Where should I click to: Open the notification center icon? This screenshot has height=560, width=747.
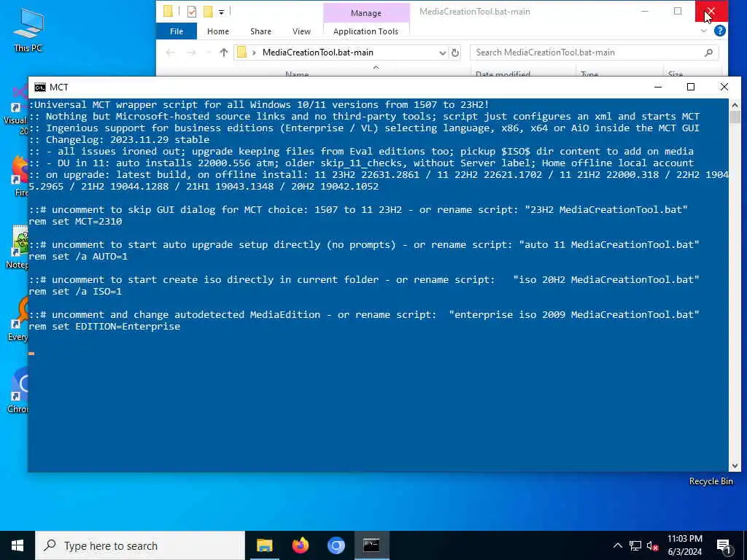(x=723, y=545)
